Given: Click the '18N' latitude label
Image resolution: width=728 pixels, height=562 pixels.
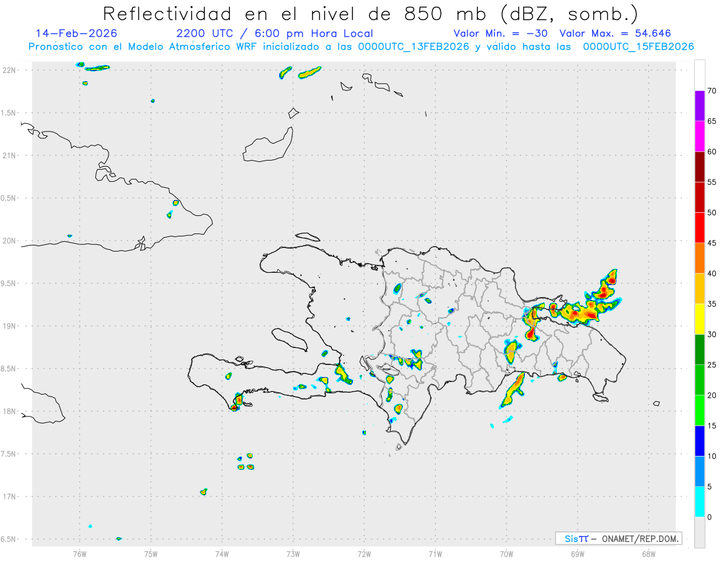Looking at the screenshot, I should [9, 412].
